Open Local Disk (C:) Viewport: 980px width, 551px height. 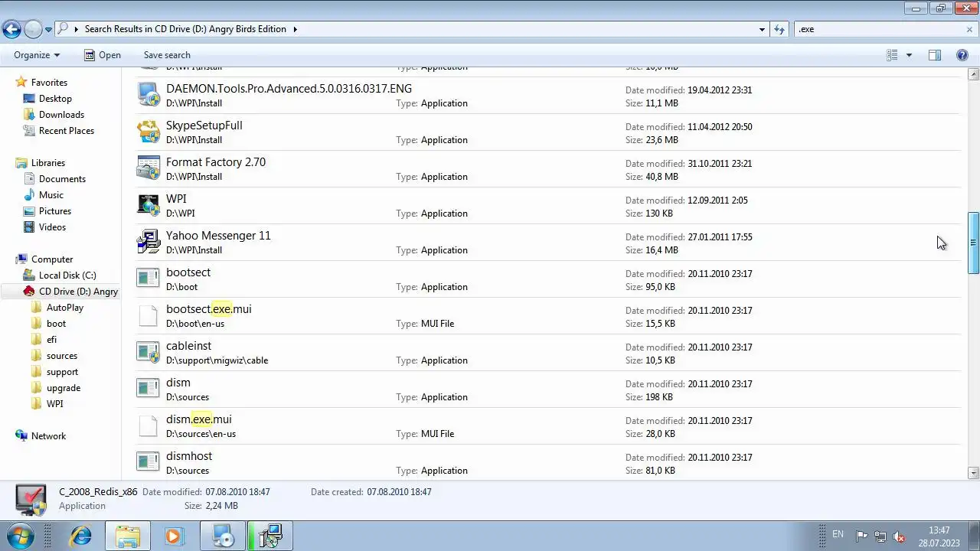(x=67, y=275)
